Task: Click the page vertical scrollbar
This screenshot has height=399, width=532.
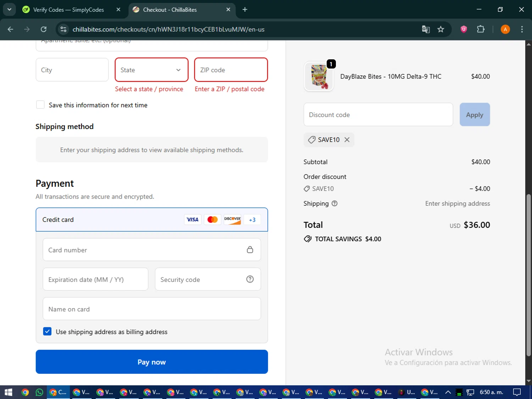Action: click(x=528, y=275)
